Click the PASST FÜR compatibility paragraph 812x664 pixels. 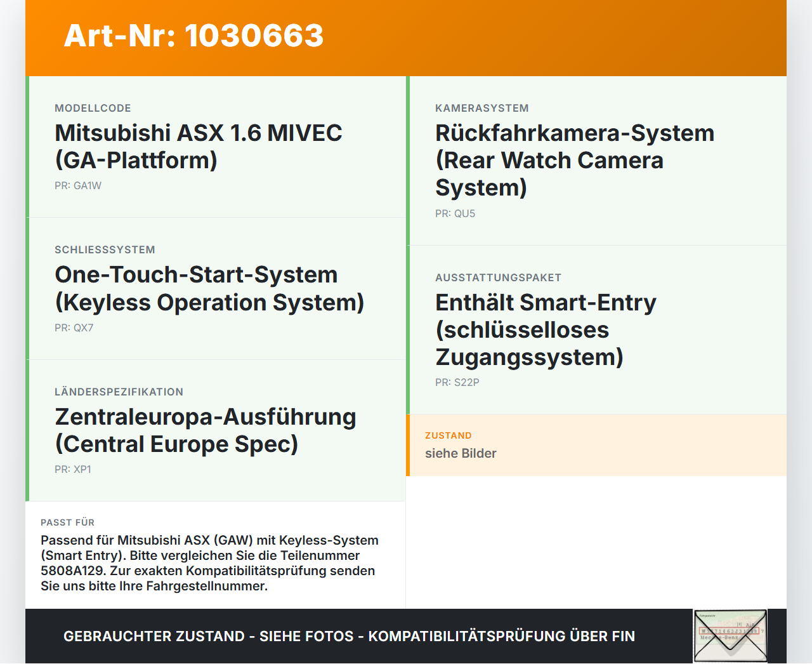pos(209,563)
